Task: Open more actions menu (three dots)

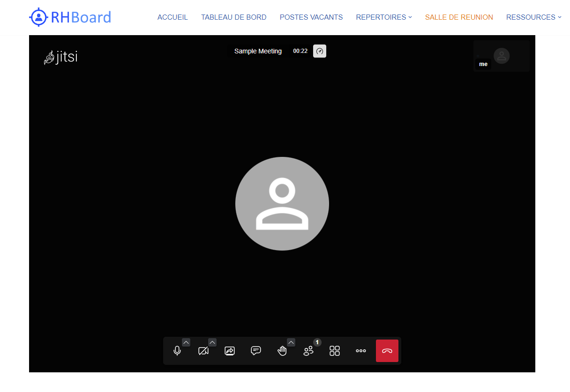Action: (x=361, y=351)
